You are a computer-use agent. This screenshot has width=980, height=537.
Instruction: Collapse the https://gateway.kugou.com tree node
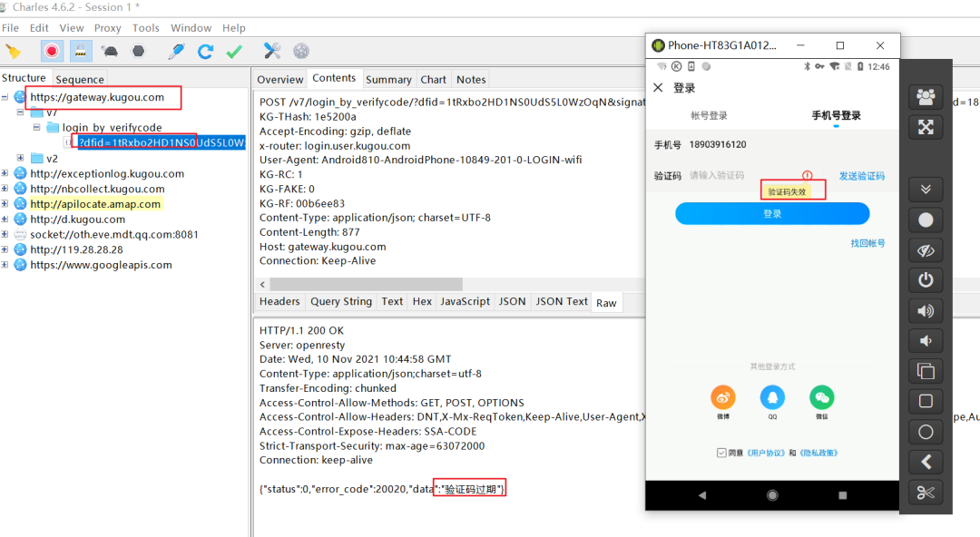click(5, 97)
